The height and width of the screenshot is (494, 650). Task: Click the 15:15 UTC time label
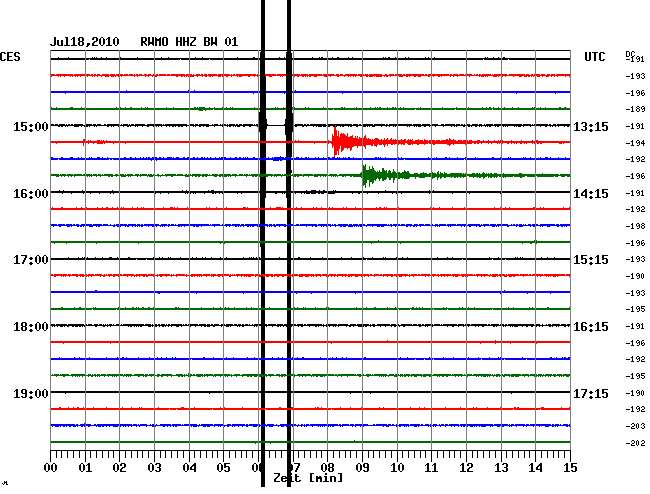click(591, 260)
